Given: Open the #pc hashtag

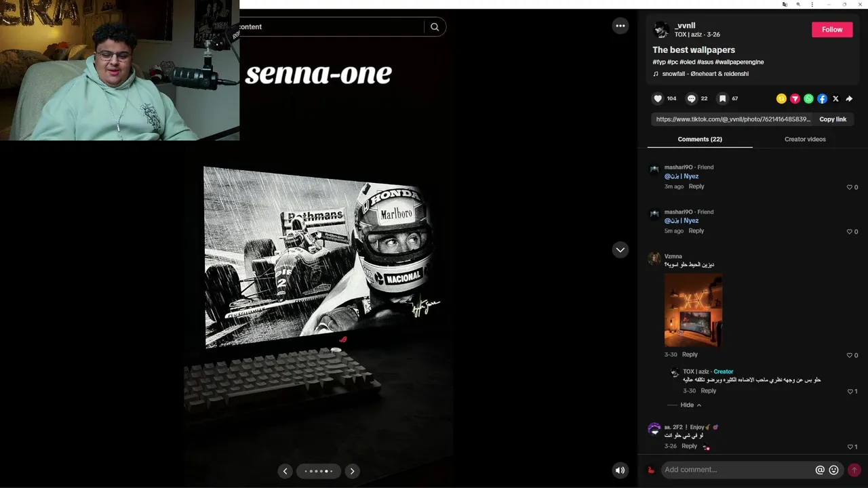Looking at the screenshot, I should coord(673,62).
